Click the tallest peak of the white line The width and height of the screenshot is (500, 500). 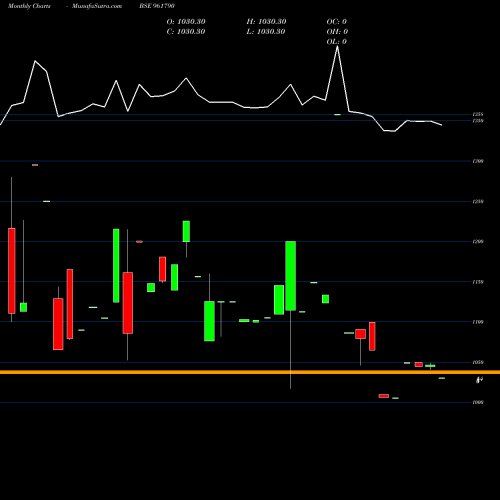point(338,47)
